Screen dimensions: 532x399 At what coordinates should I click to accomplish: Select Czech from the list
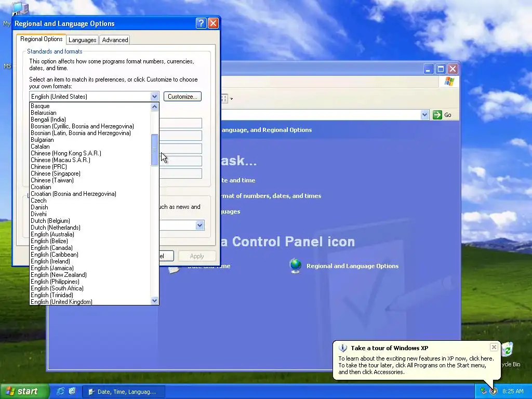pos(90,201)
